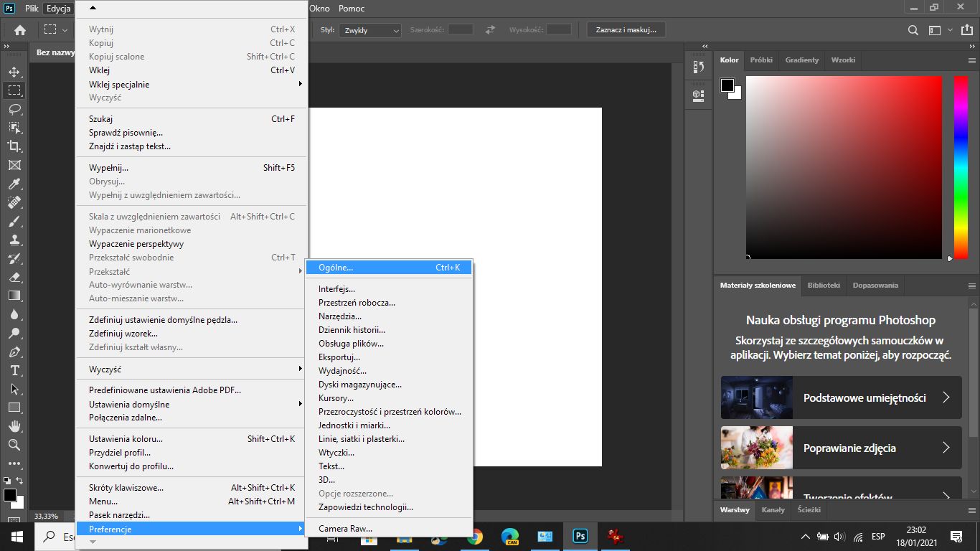Choose Wydajność... preferences entry
This screenshot has width=980, height=551.
pyautogui.click(x=389, y=371)
